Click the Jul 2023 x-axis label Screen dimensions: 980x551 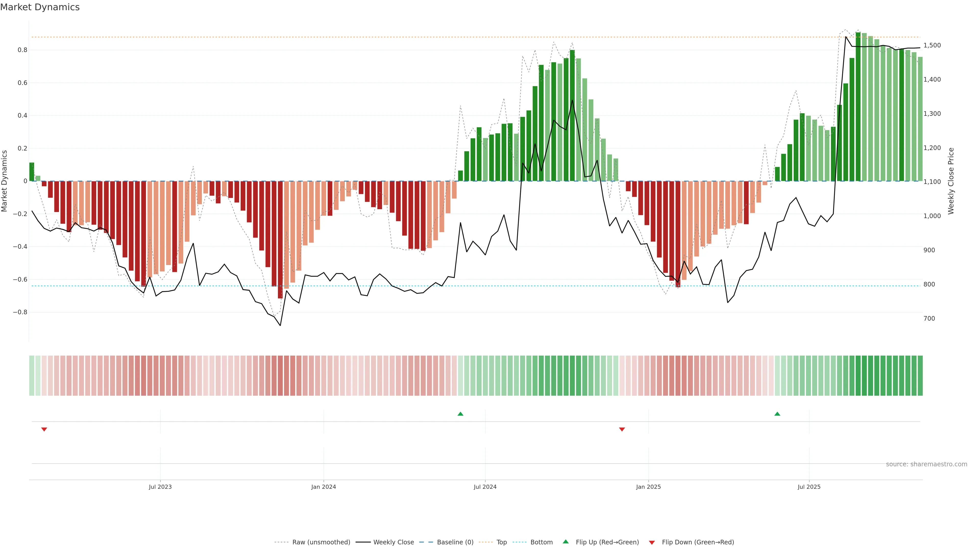point(160,487)
